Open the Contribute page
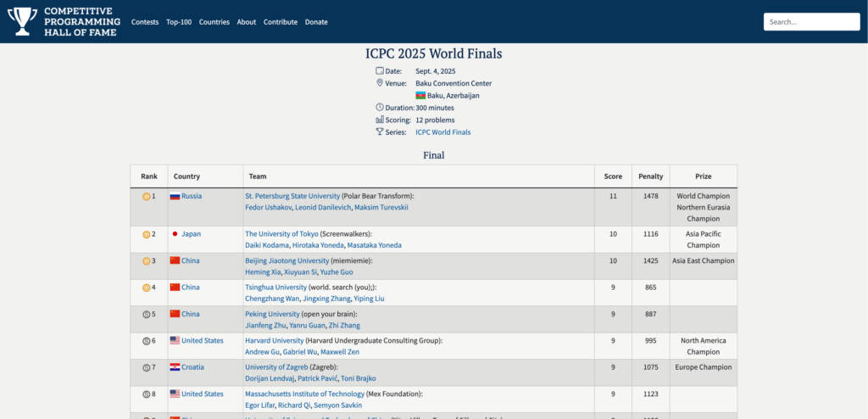 pyautogui.click(x=280, y=22)
